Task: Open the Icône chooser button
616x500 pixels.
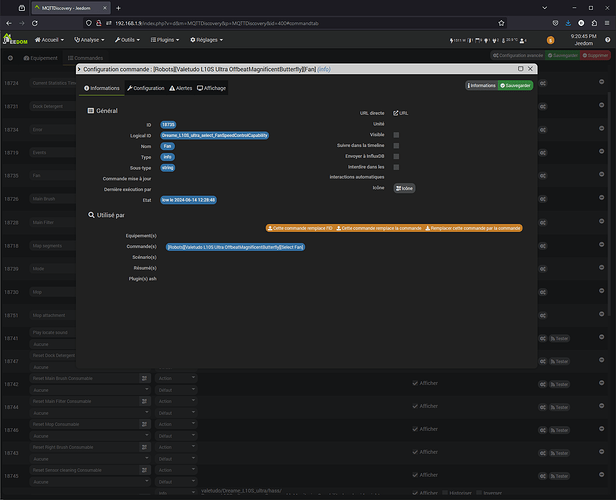Action: (x=405, y=187)
